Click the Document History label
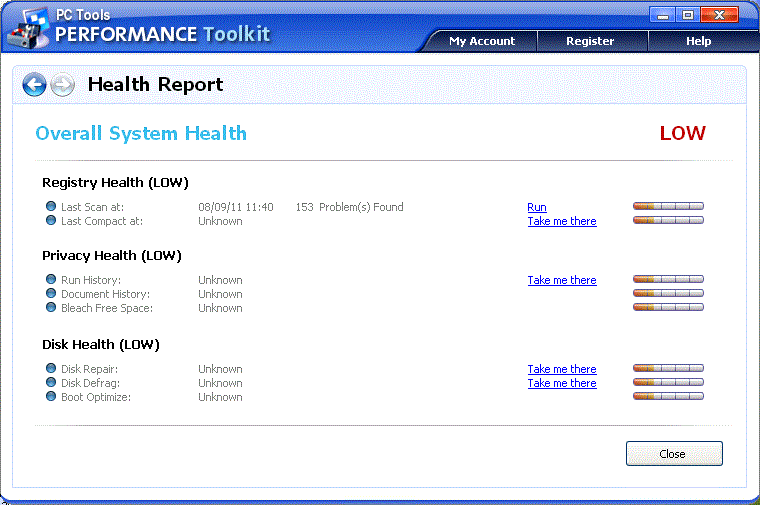 (x=106, y=295)
